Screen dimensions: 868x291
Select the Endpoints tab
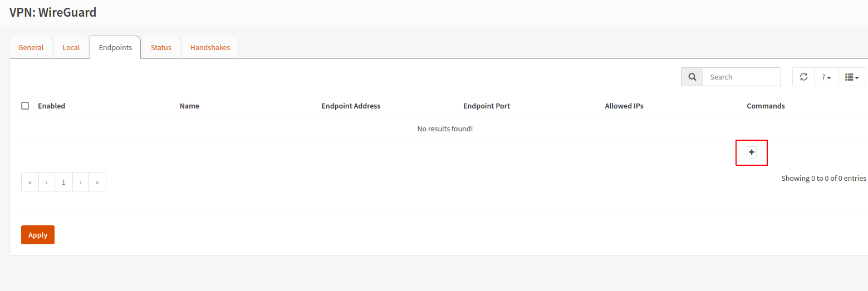pyautogui.click(x=115, y=47)
